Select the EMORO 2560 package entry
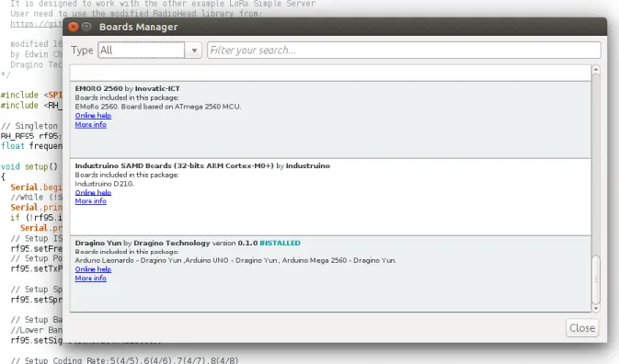The height and width of the screenshot is (364, 619). (330, 119)
